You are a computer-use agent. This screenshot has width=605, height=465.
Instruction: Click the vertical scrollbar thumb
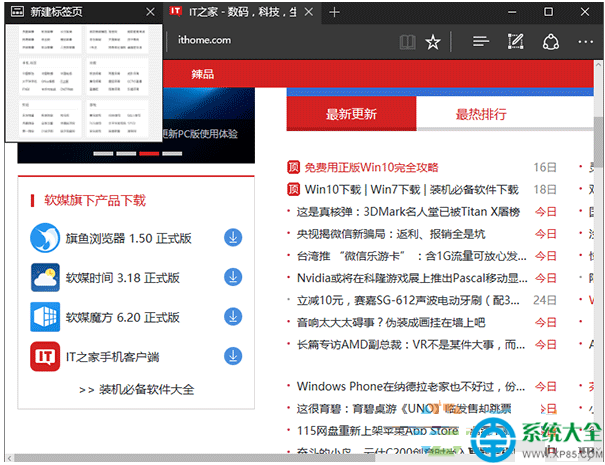point(598,142)
